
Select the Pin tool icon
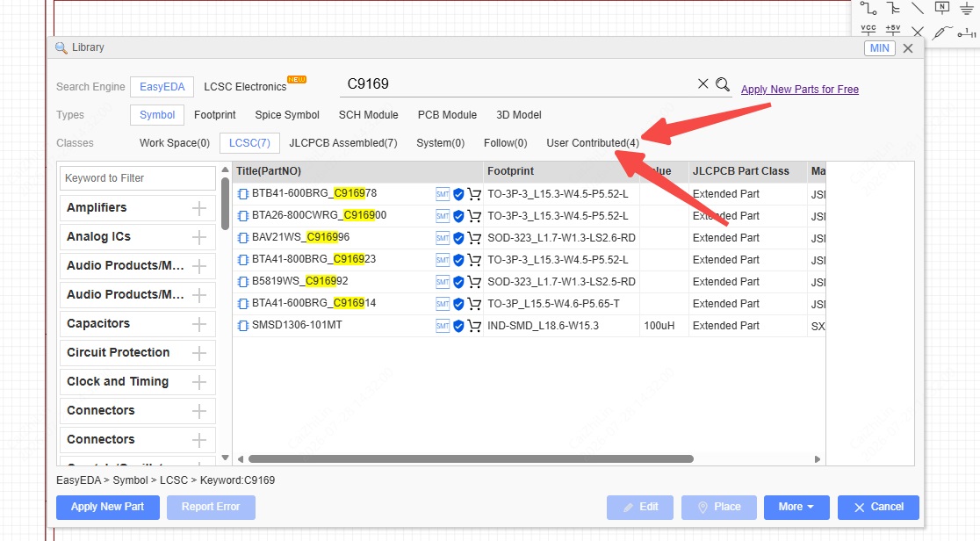[x=967, y=32]
